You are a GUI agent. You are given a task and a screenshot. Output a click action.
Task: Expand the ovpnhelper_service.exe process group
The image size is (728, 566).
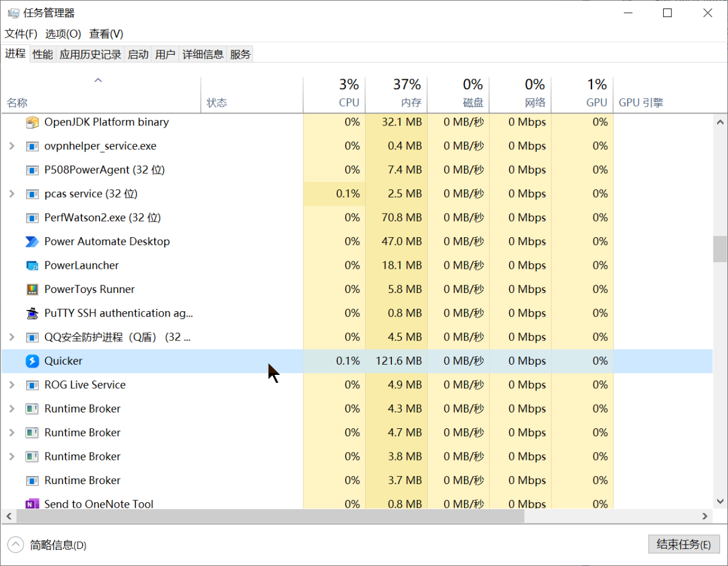point(12,146)
